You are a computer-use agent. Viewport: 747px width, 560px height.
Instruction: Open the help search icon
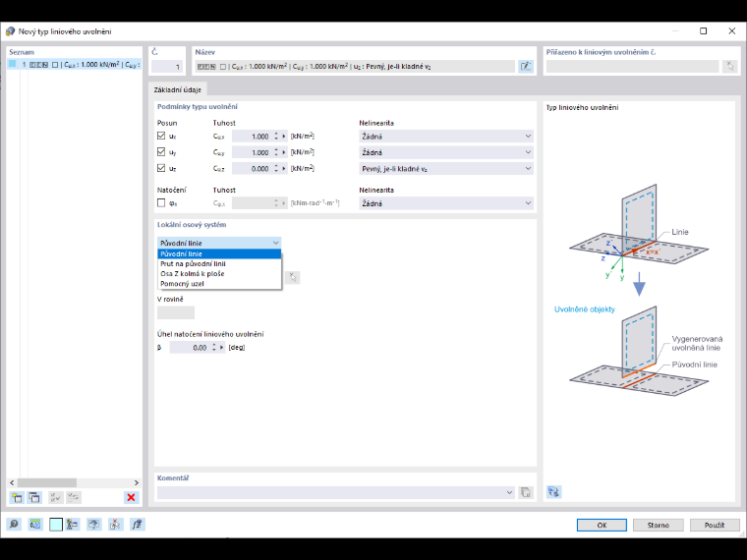tap(14, 525)
